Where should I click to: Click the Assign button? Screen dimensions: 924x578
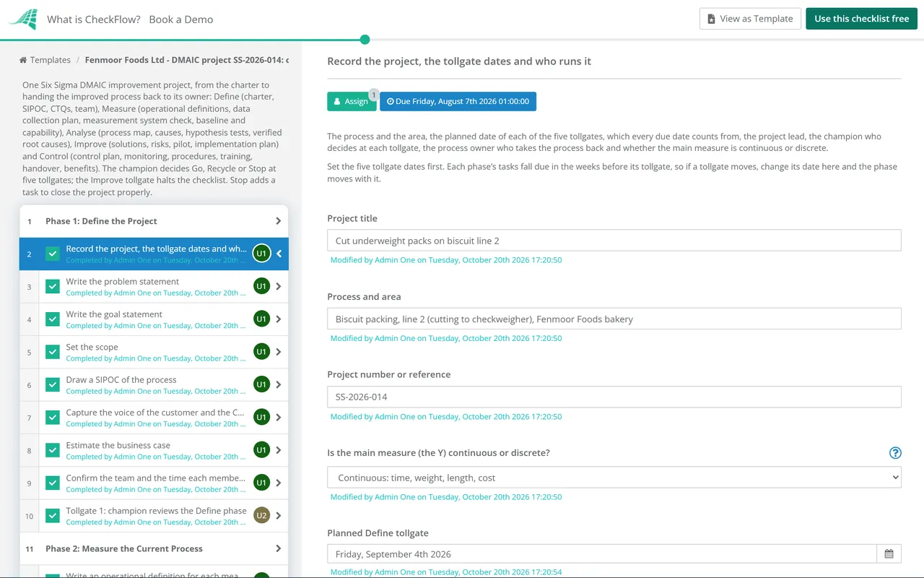tap(352, 101)
